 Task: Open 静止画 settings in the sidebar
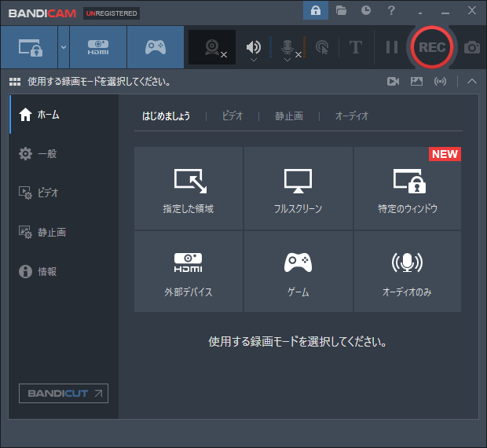(64, 232)
